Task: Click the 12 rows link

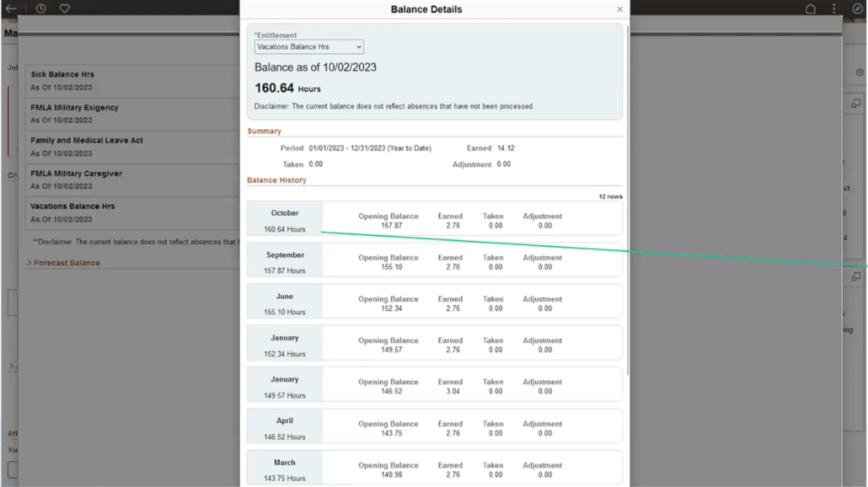Action: point(609,195)
